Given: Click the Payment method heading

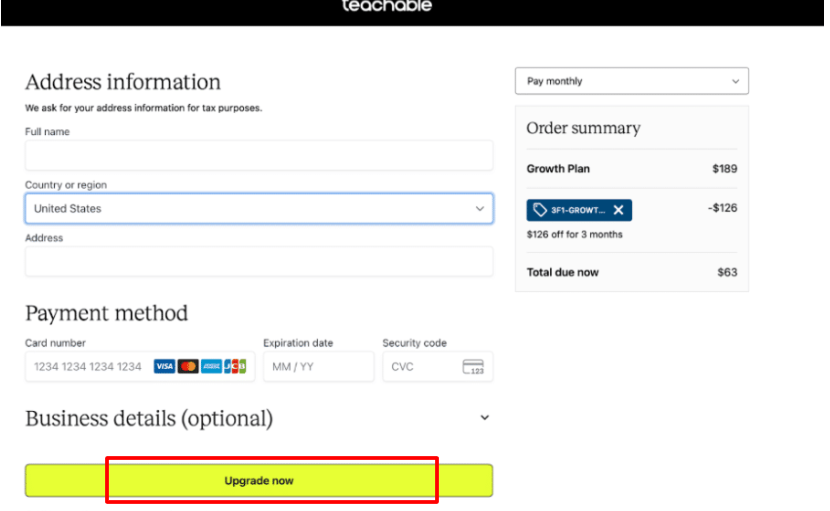Looking at the screenshot, I should (106, 313).
